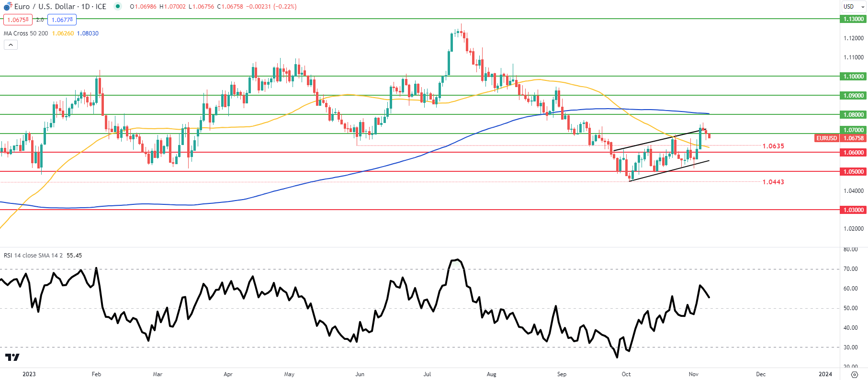
Task: Click the ICE exchange label in chart title
Action: pyautogui.click(x=101, y=6)
